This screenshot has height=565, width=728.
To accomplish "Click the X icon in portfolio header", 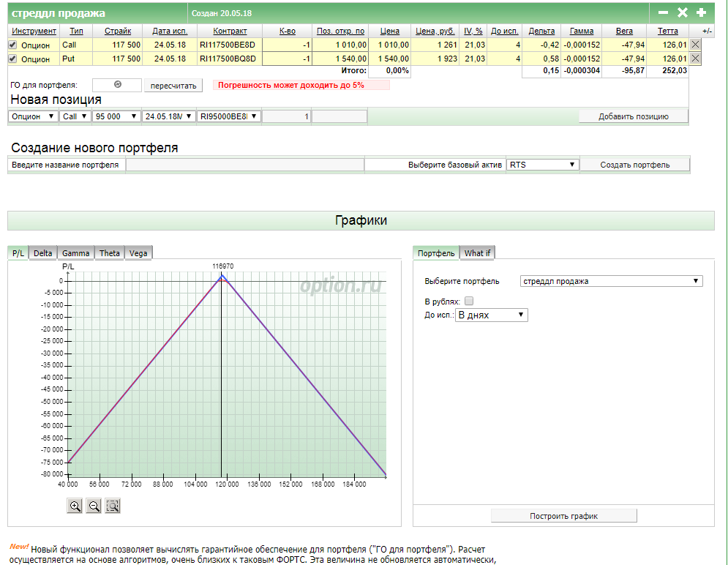I will [x=682, y=12].
